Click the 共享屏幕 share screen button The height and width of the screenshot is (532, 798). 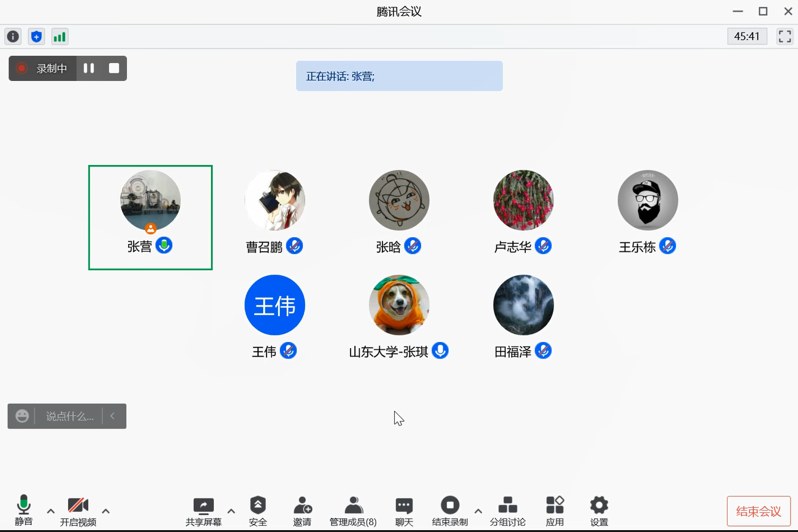tap(203, 511)
